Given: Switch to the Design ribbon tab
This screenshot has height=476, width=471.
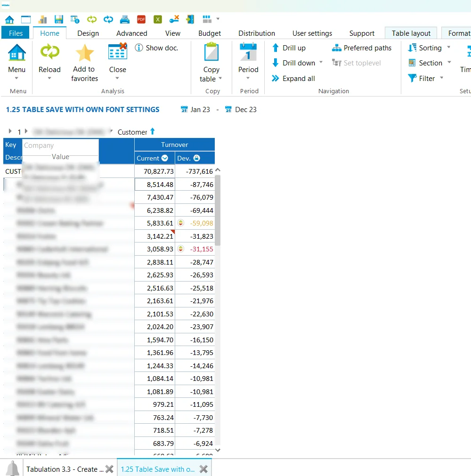Looking at the screenshot, I should 88,33.
